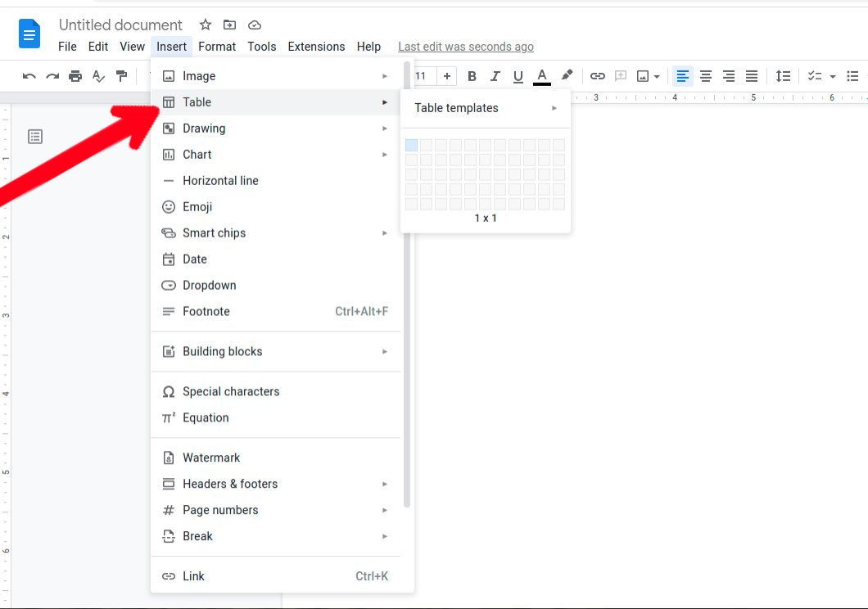868x609 pixels.
Task: Select the Line spacing icon
Action: [783, 75]
